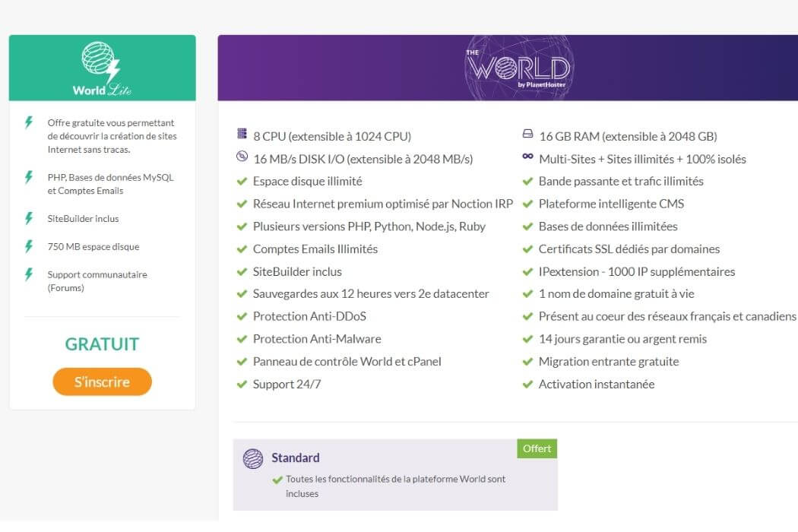Click text 'Comptes Emails Illimités'
Screen dimensions: 798x532
coord(315,249)
